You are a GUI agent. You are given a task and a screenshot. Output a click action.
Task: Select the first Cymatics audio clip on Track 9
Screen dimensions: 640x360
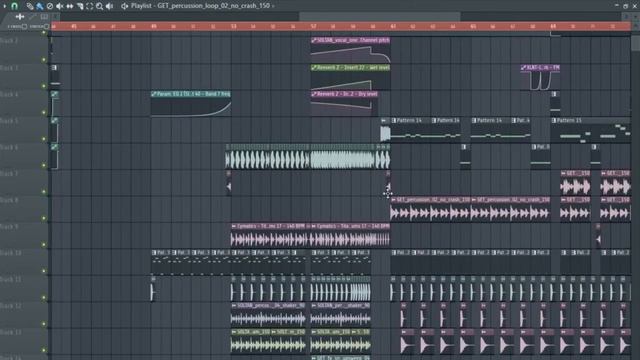pos(270,236)
